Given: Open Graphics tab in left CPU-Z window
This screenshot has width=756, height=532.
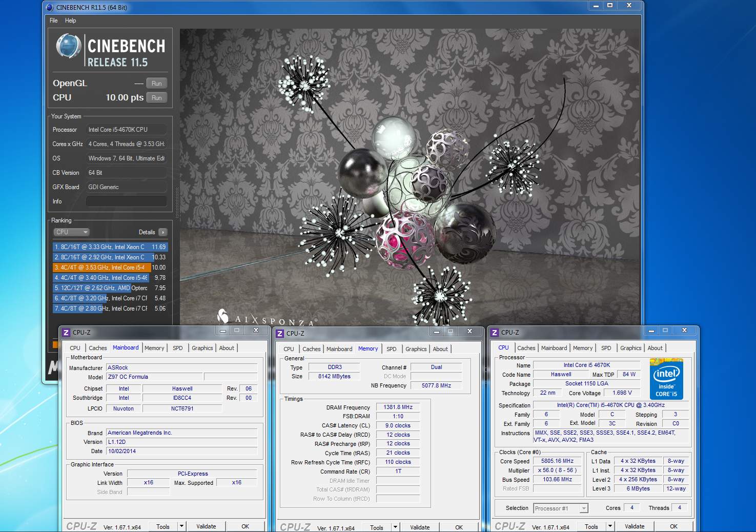Looking at the screenshot, I should tap(202, 348).
